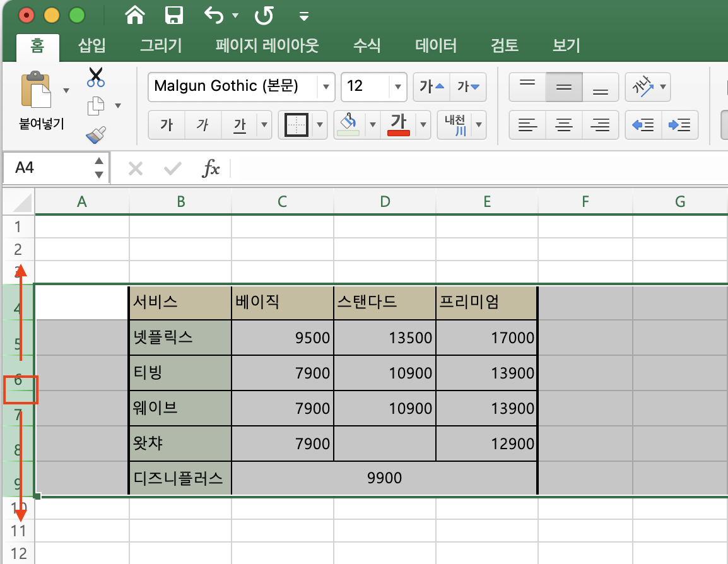Increase indent with right arrow icon
This screenshot has width=728, height=564.
pos(679,125)
